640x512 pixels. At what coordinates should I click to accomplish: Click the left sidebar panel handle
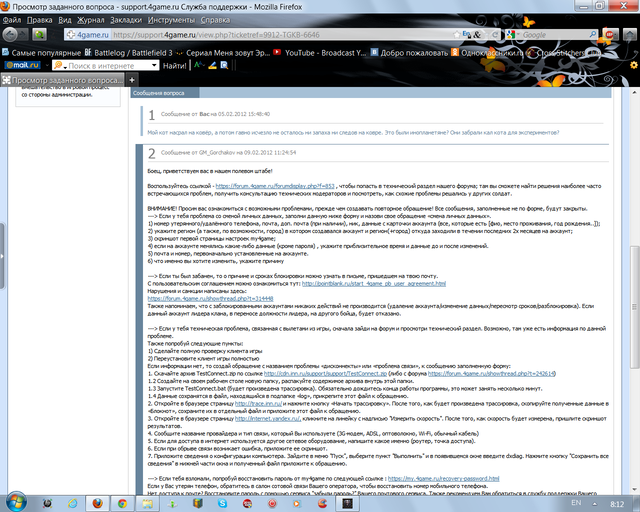pyautogui.click(x=2, y=256)
